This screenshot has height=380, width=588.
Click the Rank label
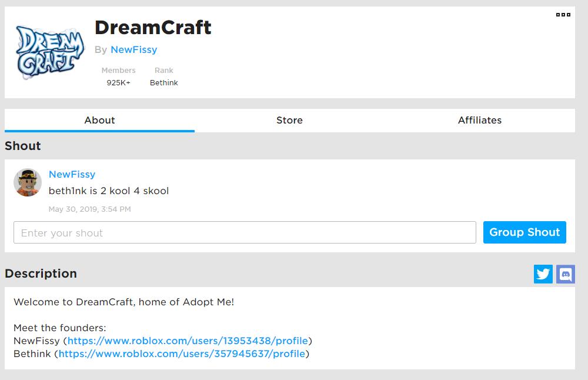[164, 71]
